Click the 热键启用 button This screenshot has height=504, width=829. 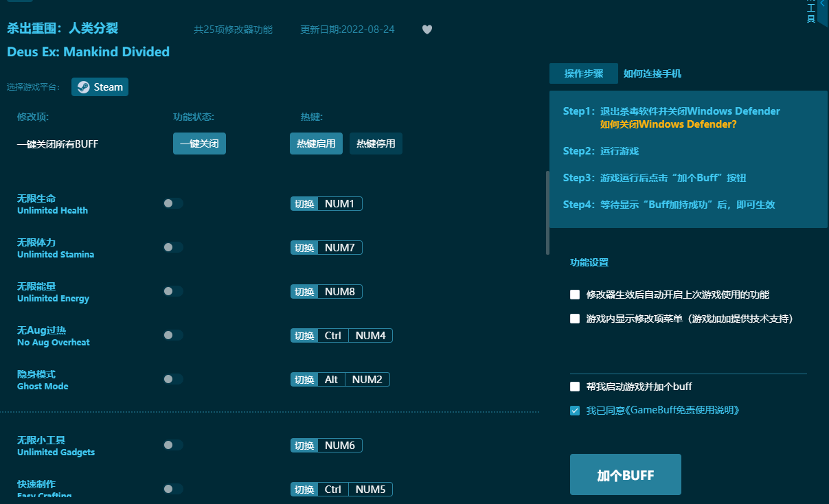[316, 144]
